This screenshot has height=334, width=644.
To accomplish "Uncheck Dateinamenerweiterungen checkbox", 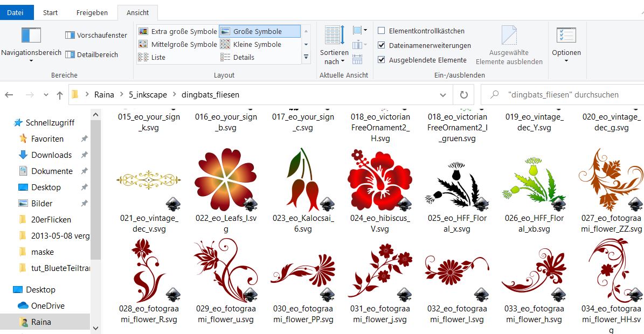I will coord(381,45).
